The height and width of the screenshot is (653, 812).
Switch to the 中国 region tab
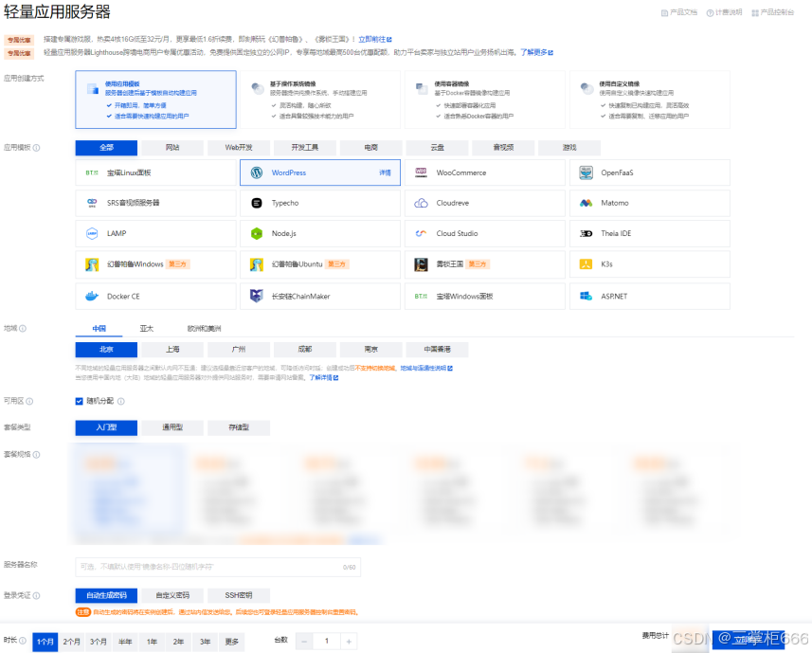click(99, 328)
